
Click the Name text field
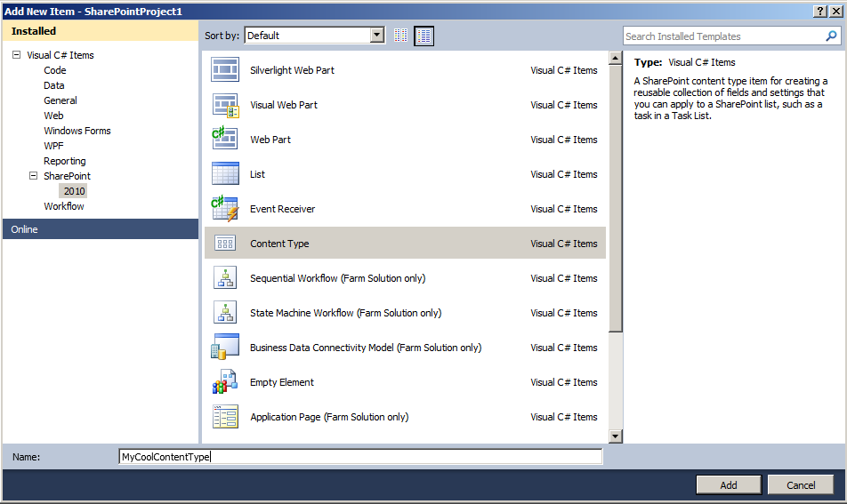(360, 457)
